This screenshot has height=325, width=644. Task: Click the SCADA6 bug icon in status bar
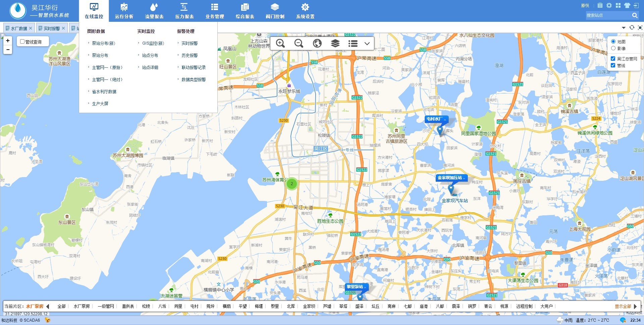[x=48, y=320]
